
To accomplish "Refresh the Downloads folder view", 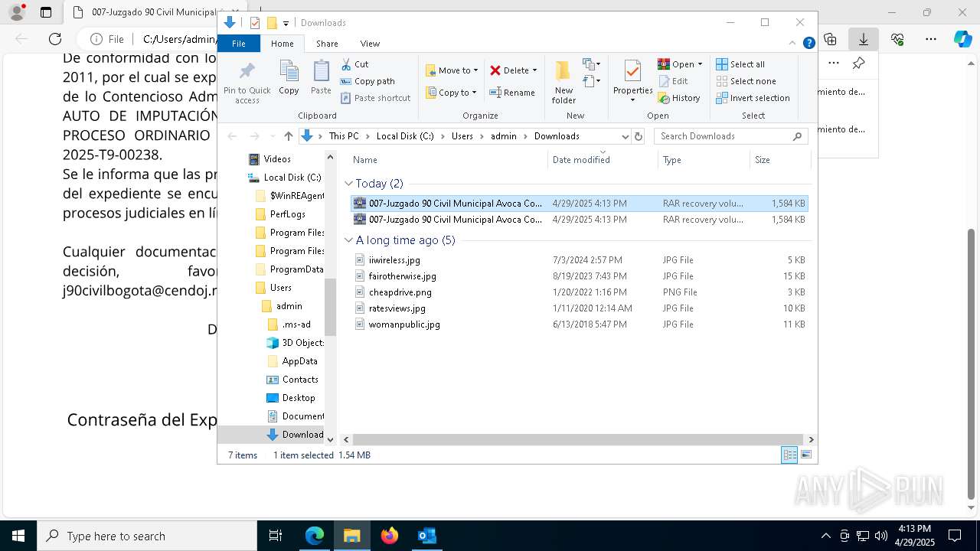I will click(639, 136).
